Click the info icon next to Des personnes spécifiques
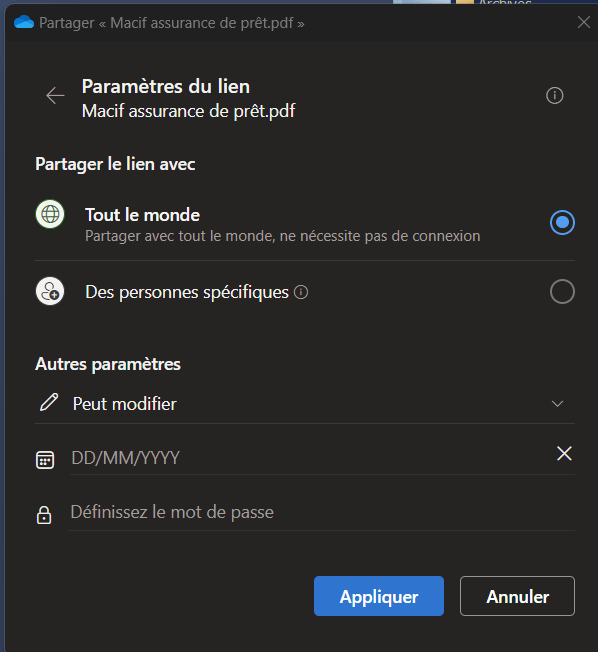 point(301,292)
